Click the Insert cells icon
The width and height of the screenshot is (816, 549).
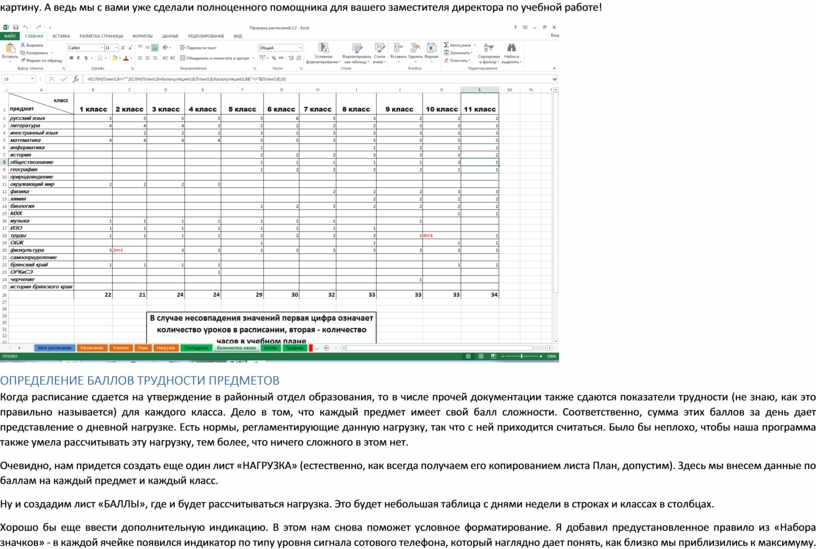click(x=398, y=50)
